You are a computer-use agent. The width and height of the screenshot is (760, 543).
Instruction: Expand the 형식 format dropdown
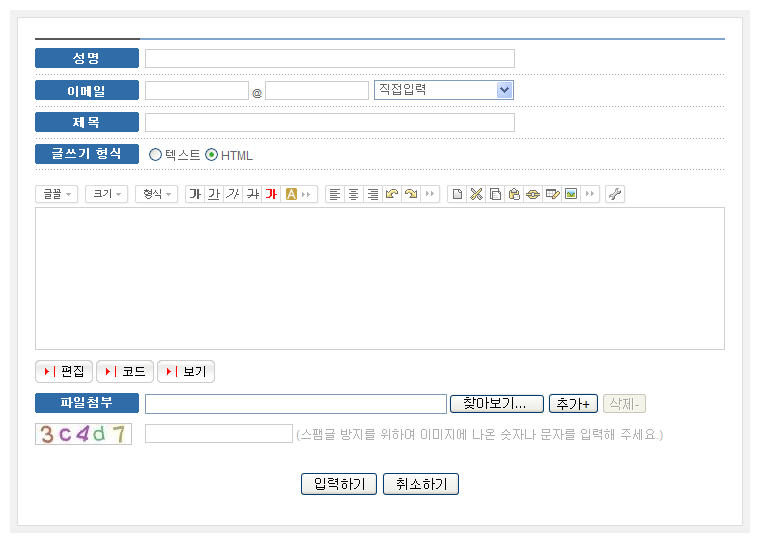(x=156, y=194)
